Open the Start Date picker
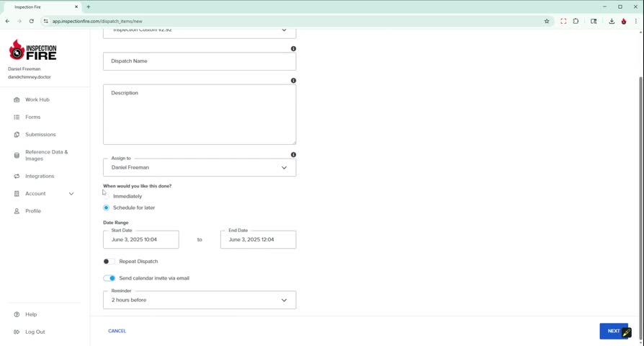Viewport: 644px width, 346px height. click(141, 239)
